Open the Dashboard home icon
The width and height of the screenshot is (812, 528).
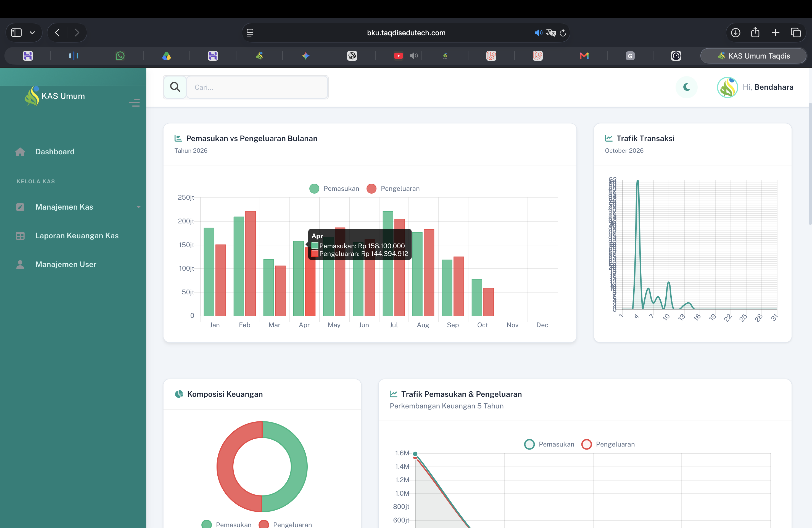tap(20, 152)
